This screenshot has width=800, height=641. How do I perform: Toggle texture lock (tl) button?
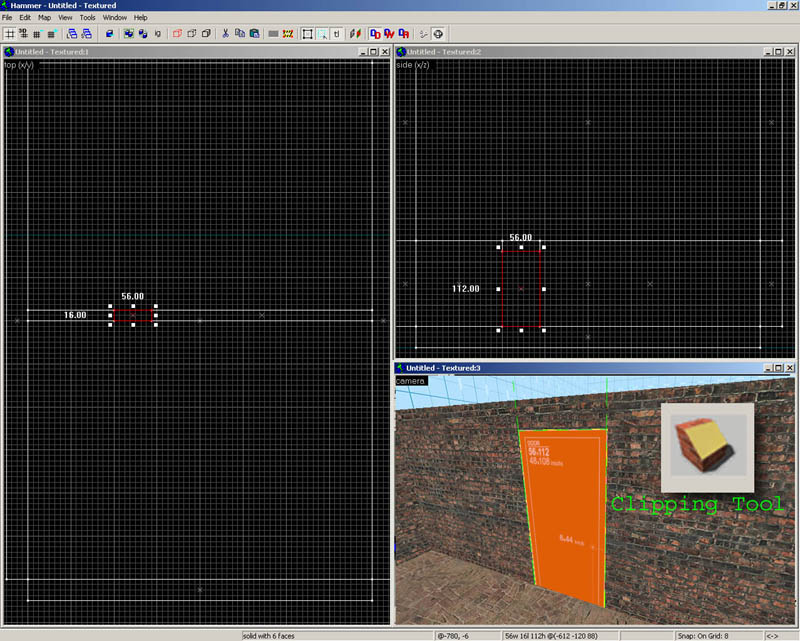[337, 33]
